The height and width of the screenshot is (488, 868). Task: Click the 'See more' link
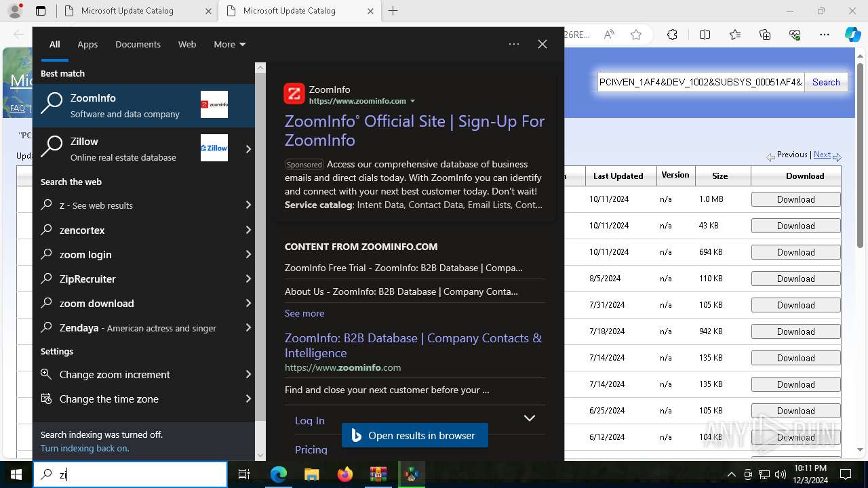point(304,313)
